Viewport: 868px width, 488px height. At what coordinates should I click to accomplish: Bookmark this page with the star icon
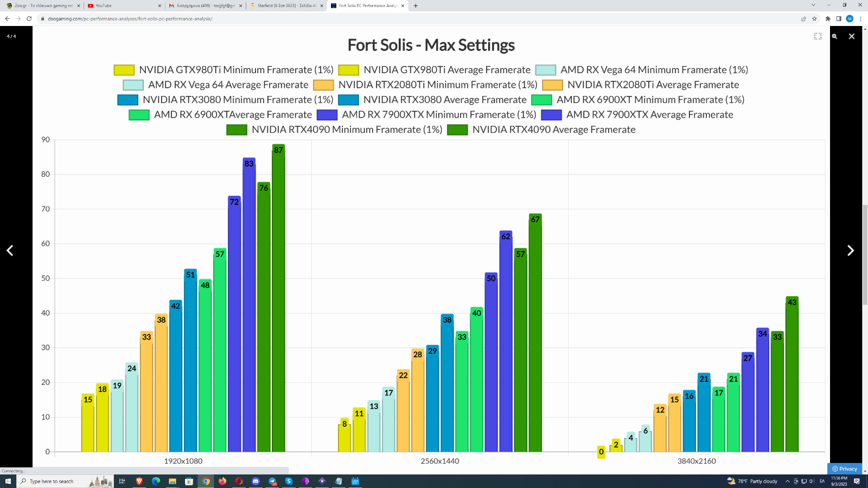click(814, 18)
